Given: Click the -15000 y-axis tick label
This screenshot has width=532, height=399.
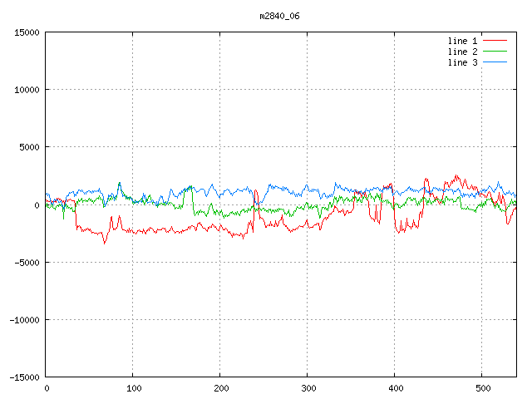Looking at the screenshot, I should coord(24,377).
